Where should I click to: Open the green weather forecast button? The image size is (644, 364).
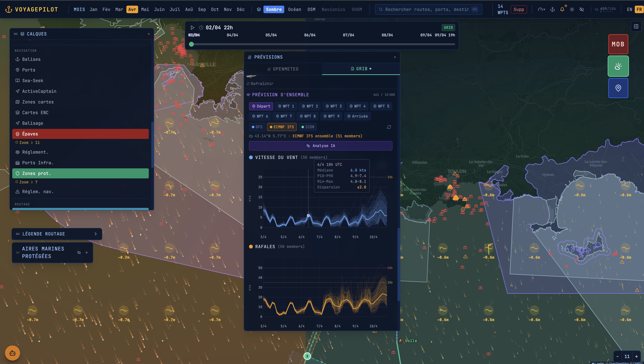(618, 66)
